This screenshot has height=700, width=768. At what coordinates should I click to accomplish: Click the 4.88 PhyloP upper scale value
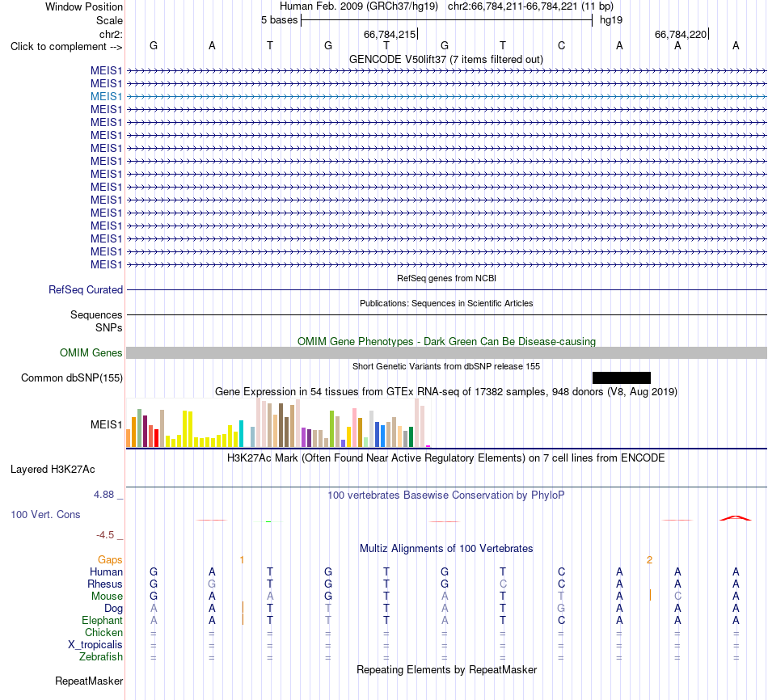[103, 495]
